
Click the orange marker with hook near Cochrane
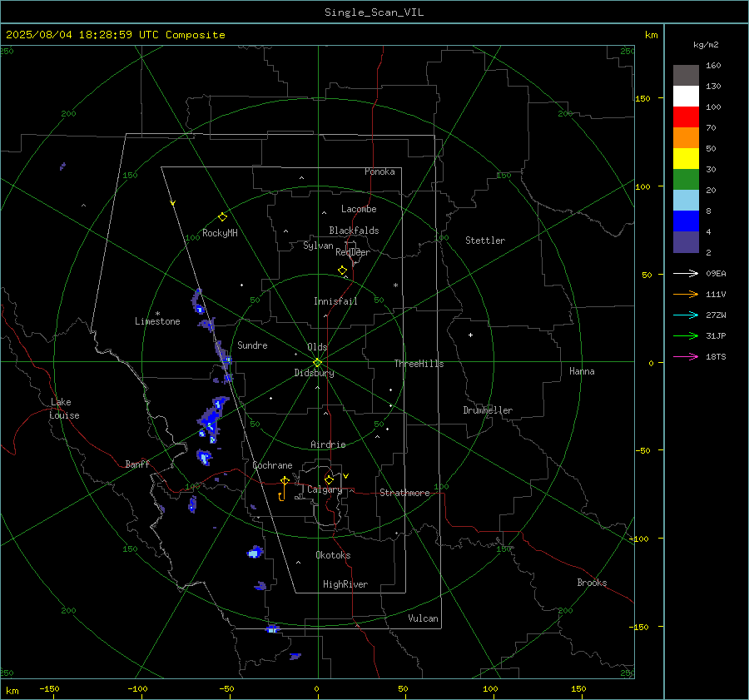(x=283, y=489)
